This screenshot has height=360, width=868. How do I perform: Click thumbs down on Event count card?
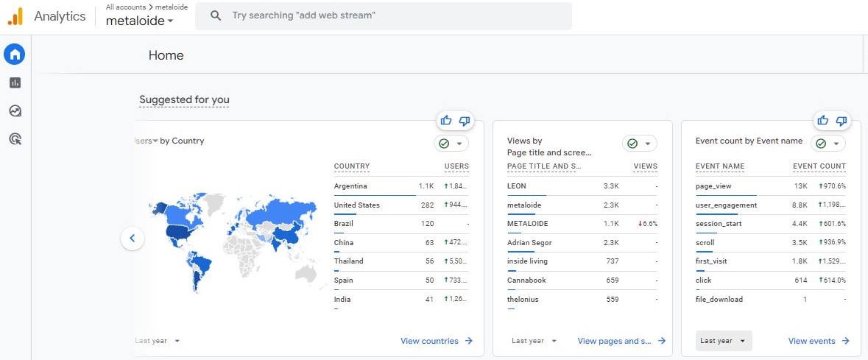pos(841,120)
